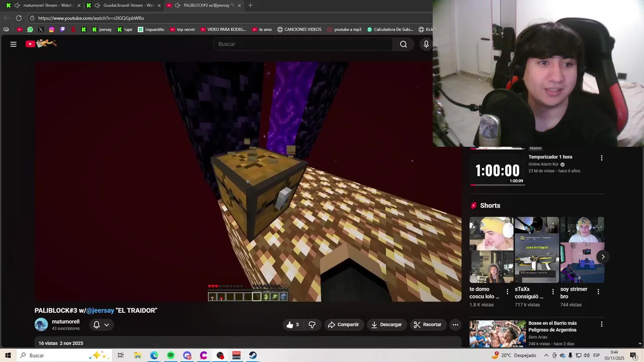
Task: Click the YouTube URL address bar
Action: (229, 18)
